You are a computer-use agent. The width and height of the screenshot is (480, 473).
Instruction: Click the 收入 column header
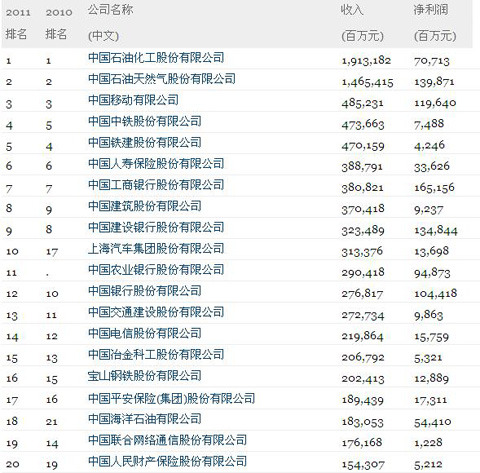(x=352, y=10)
